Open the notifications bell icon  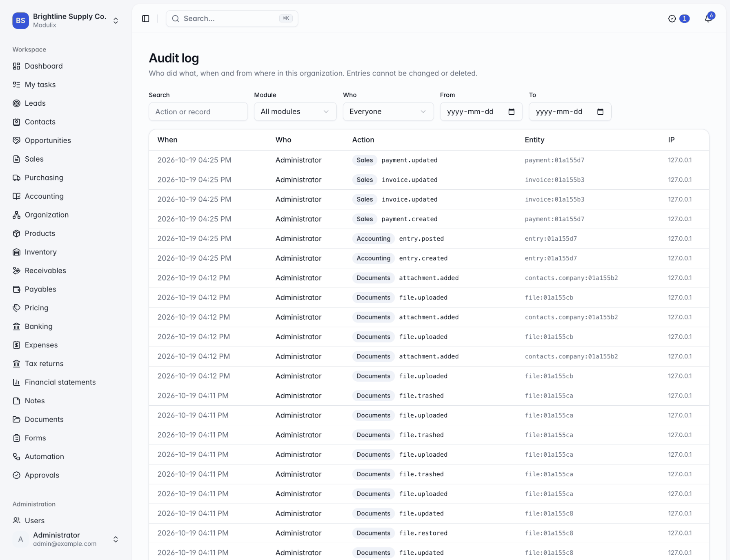pos(708,19)
